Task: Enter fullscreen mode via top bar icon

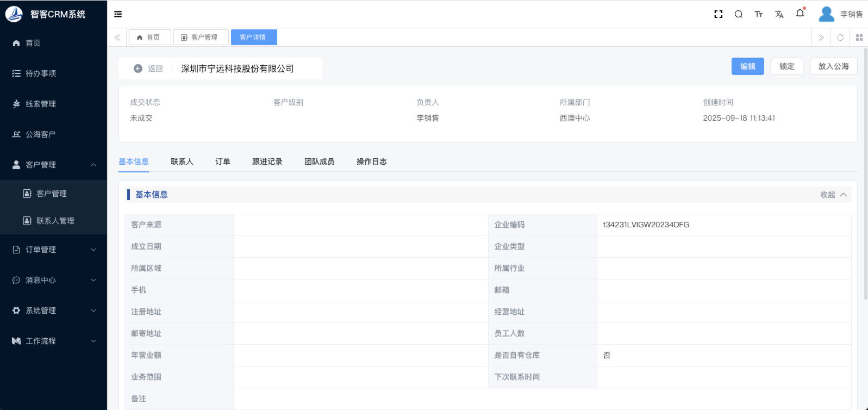Action: tap(718, 14)
